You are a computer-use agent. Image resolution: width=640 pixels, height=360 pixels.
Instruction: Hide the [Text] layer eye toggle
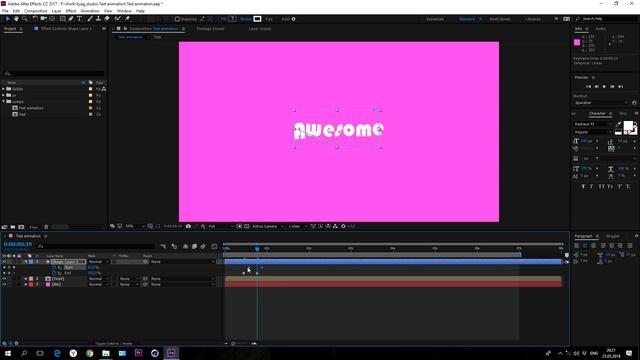4,279
